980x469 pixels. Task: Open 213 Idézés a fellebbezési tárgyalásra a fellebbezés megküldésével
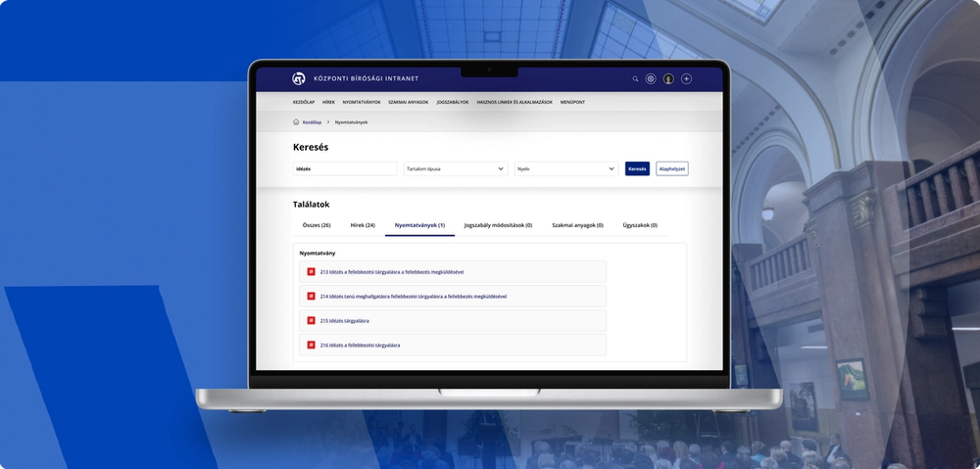tap(392, 272)
